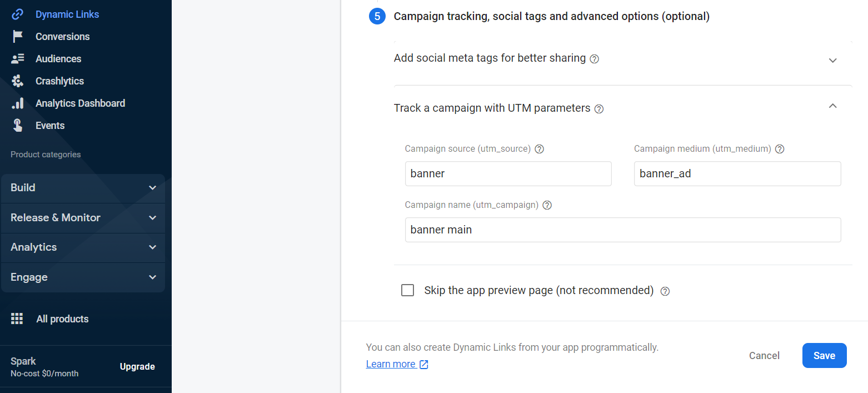
Task: Expand the Release & Monitor category
Action: [83, 218]
